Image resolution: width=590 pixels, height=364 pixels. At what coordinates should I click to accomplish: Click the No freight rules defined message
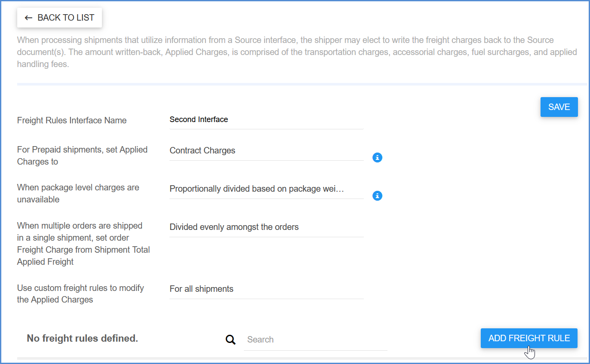coord(82,339)
